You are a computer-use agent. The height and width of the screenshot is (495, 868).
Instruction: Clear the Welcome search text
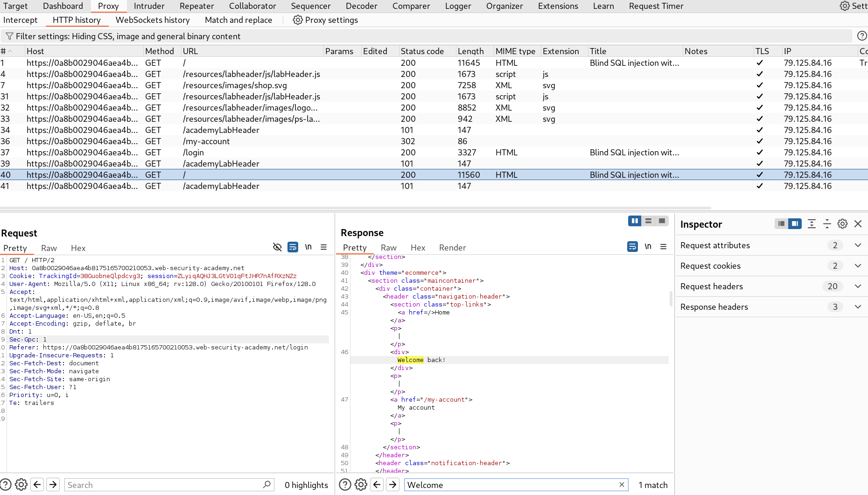click(622, 485)
